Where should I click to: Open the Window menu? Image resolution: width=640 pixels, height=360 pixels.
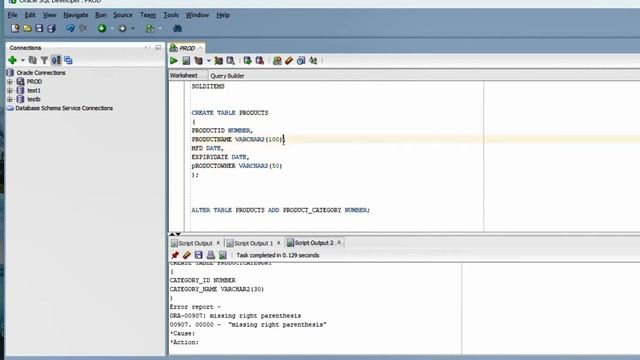pyautogui.click(x=197, y=15)
